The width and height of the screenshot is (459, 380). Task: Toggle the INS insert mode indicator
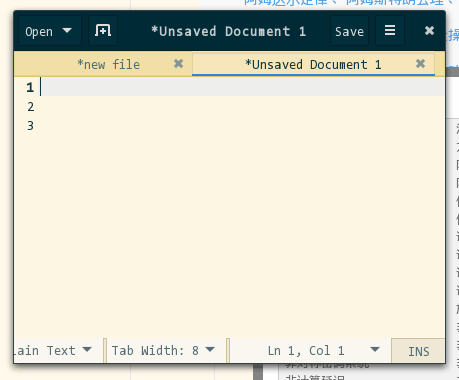tap(418, 351)
